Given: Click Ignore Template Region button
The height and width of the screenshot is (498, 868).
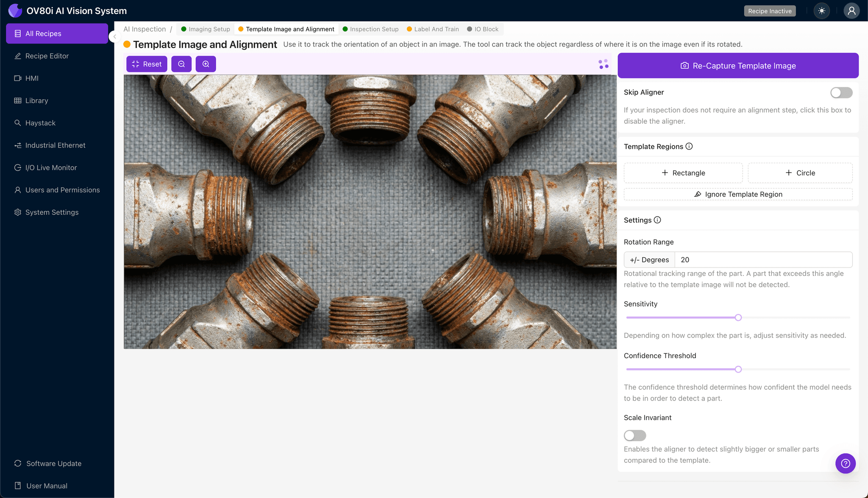Looking at the screenshot, I should [x=738, y=194].
